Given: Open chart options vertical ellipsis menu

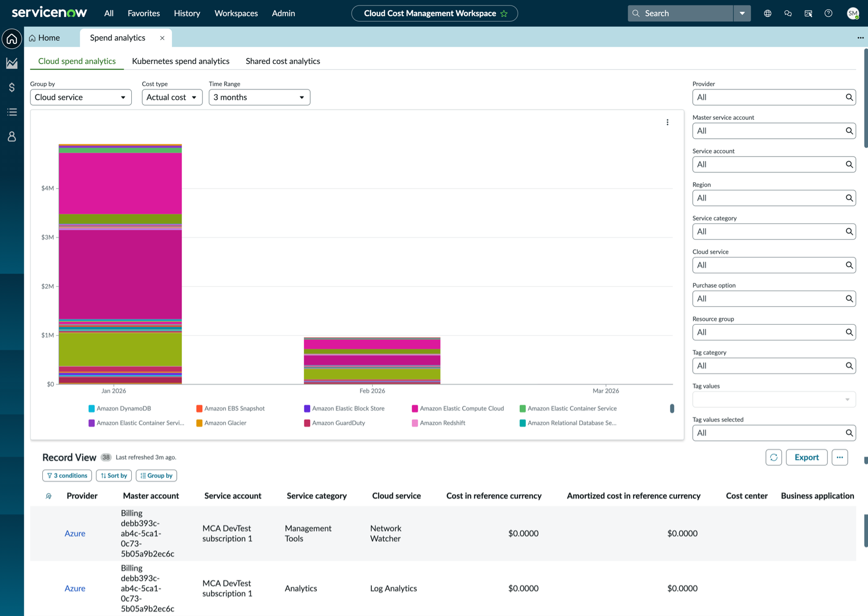Looking at the screenshot, I should [x=667, y=123].
